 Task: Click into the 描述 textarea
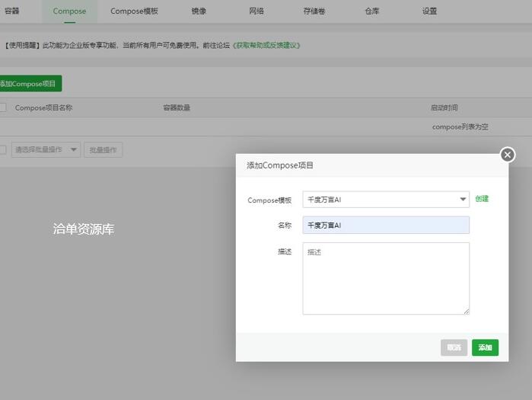point(386,278)
